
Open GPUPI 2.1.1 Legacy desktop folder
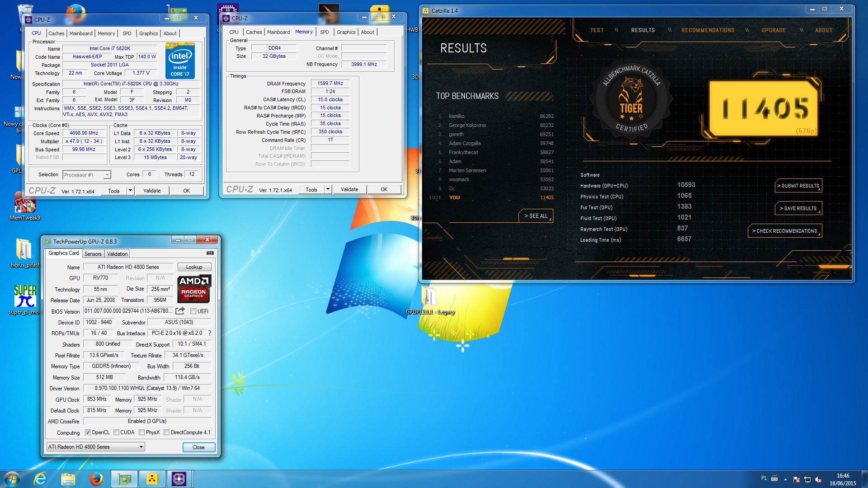pos(430,300)
